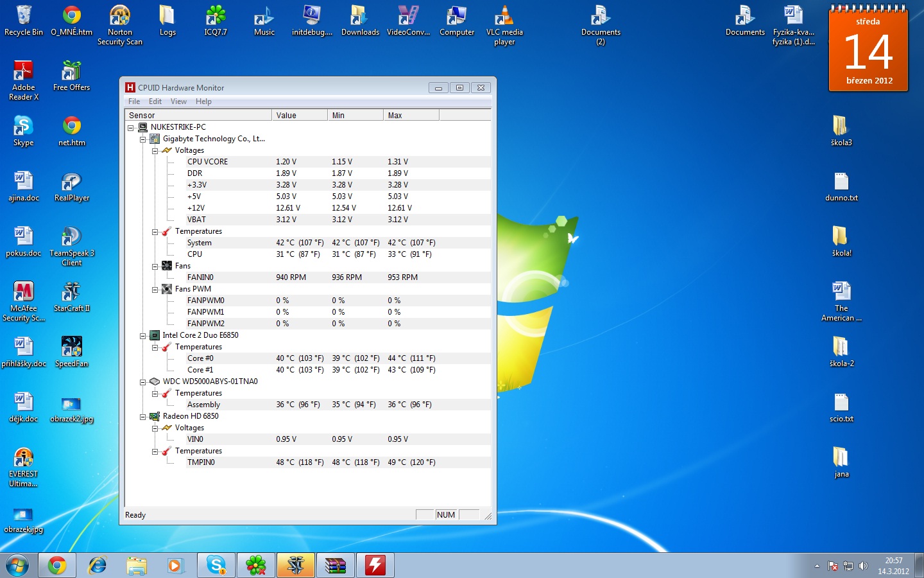Collapse the Voltages group under Gigabyte
The width and height of the screenshot is (924, 578).
(155, 150)
